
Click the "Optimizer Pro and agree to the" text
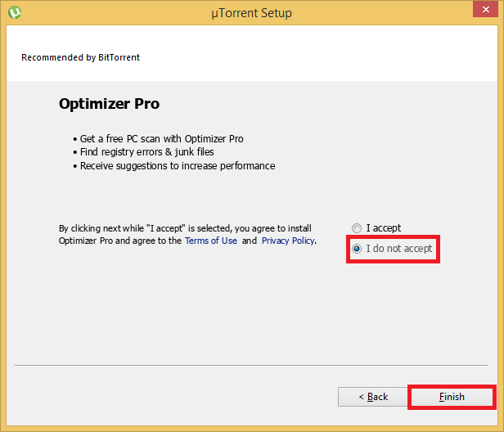coord(120,241)
